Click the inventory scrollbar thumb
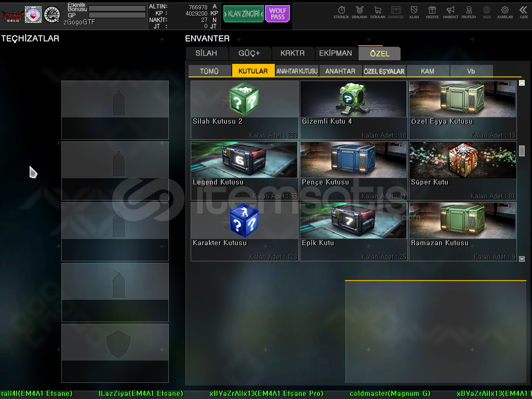 pyautogui.click(x=522, y=151)
